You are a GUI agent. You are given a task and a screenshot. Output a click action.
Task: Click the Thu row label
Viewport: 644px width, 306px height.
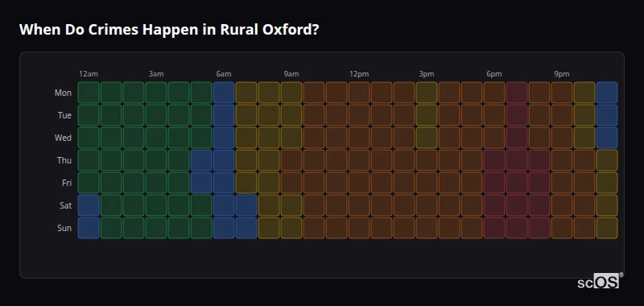click(64, 160)
